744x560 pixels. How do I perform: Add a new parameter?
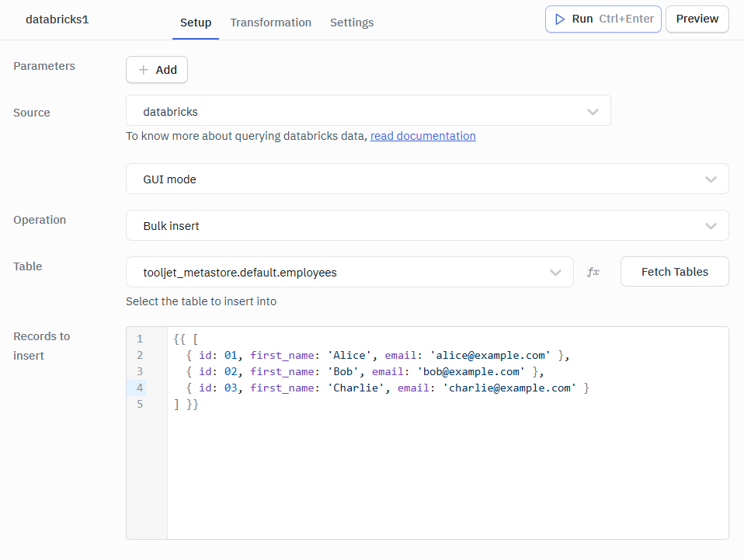click(157, 70)
